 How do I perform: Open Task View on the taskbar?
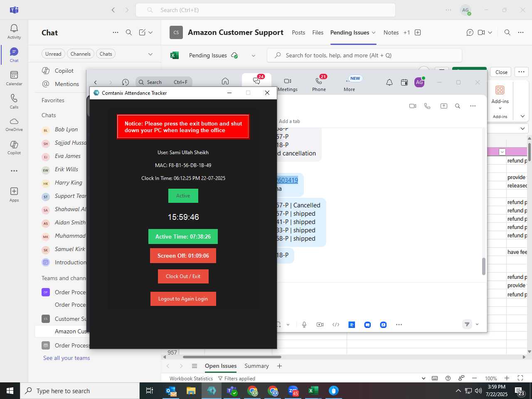coord(150,391)
